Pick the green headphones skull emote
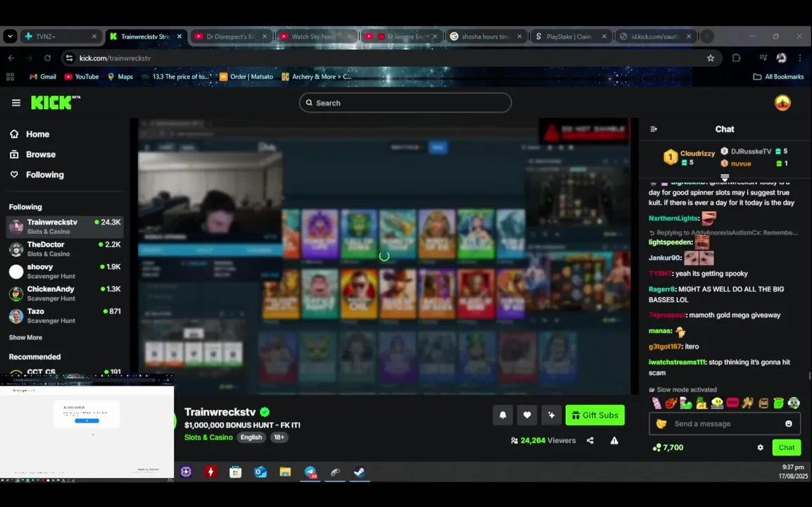The width and height of the screenshot is (812, 507). tap(794, 403)
